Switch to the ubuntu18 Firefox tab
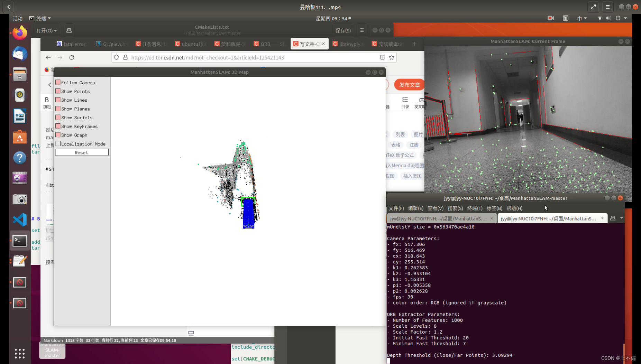Viewport: 641px width, 364px height. (x=191, y=44)
